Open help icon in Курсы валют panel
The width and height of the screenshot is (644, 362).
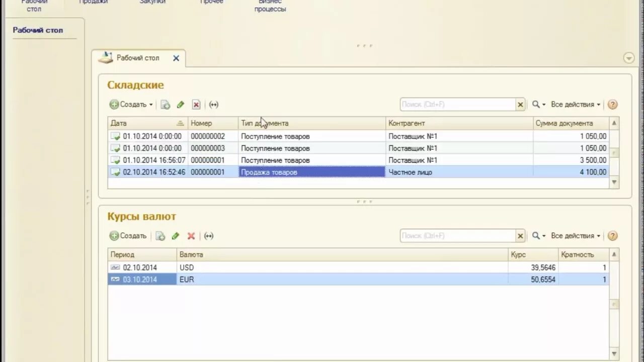click(x=612, y=236)
